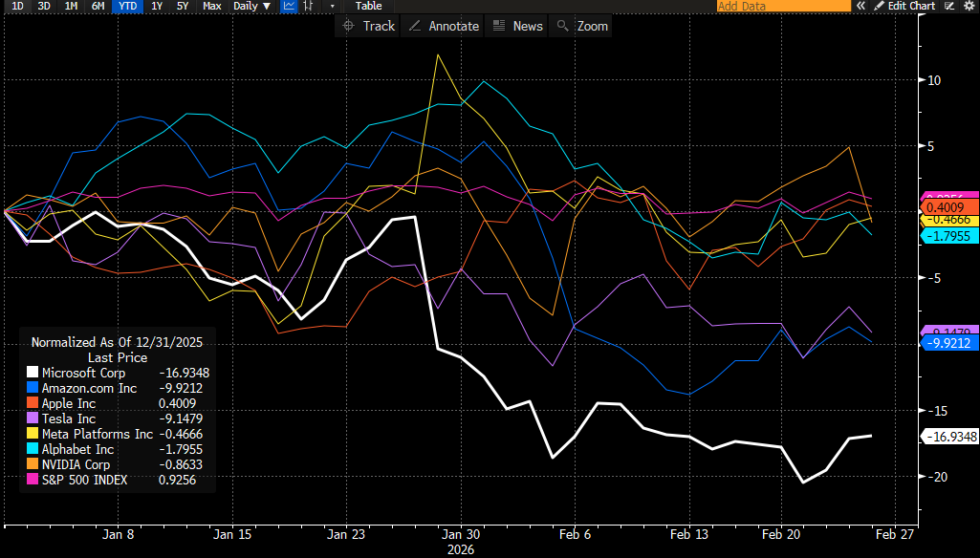Click into the Add Data field

779,6
